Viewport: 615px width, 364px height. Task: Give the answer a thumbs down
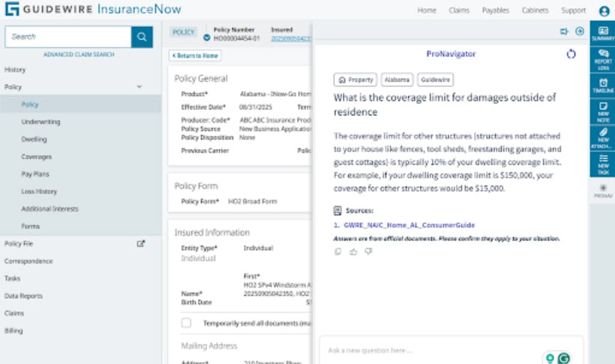coord(368,252)
